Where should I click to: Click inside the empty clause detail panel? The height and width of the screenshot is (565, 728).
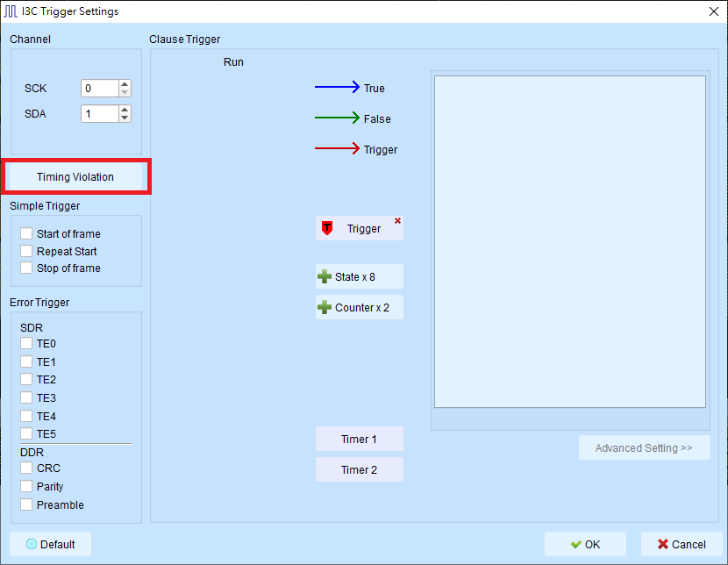point(570,242)
